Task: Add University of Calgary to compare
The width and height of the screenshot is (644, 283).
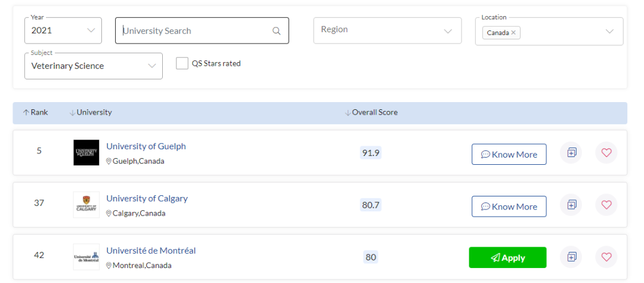Action: (571, 204)
